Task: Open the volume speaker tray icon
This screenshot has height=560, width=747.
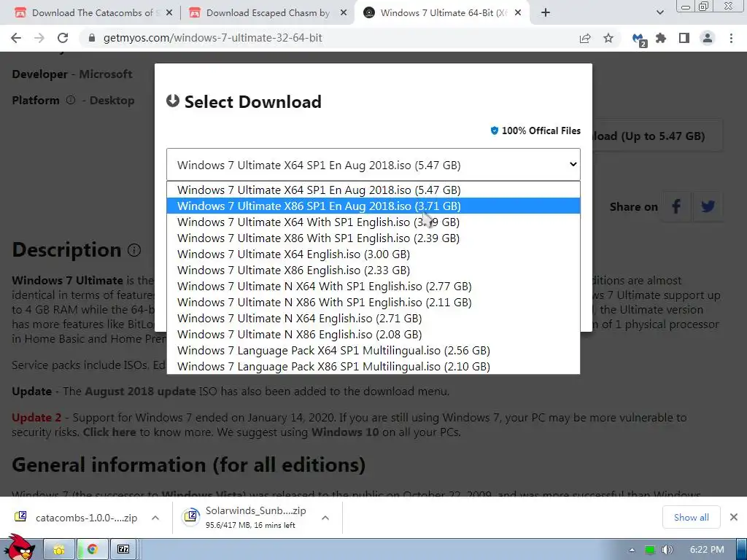Action: [667, 550]
